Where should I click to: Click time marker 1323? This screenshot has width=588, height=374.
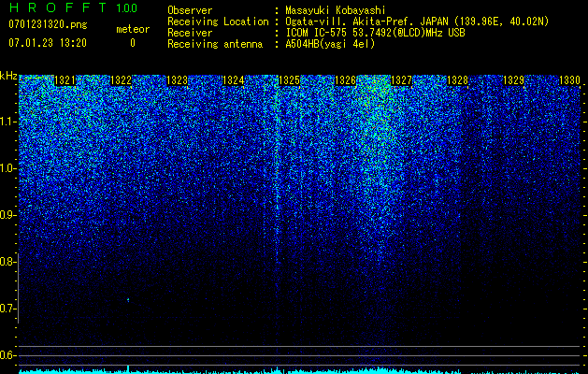point(177,80)
